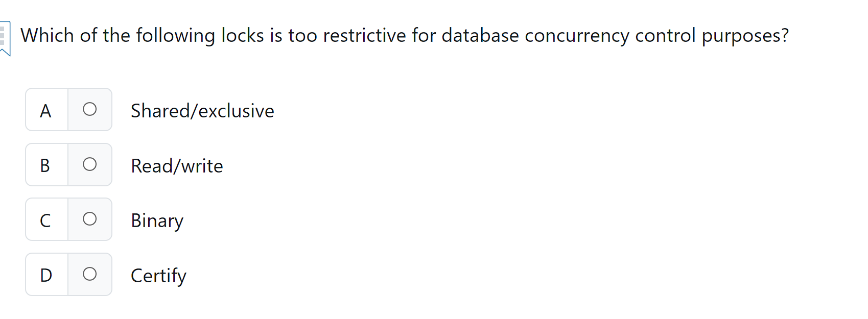Image resolution: width=868 pixels, height=319 pixels.
Task: Click the letter label D
Action: click(x=45, y=274)
